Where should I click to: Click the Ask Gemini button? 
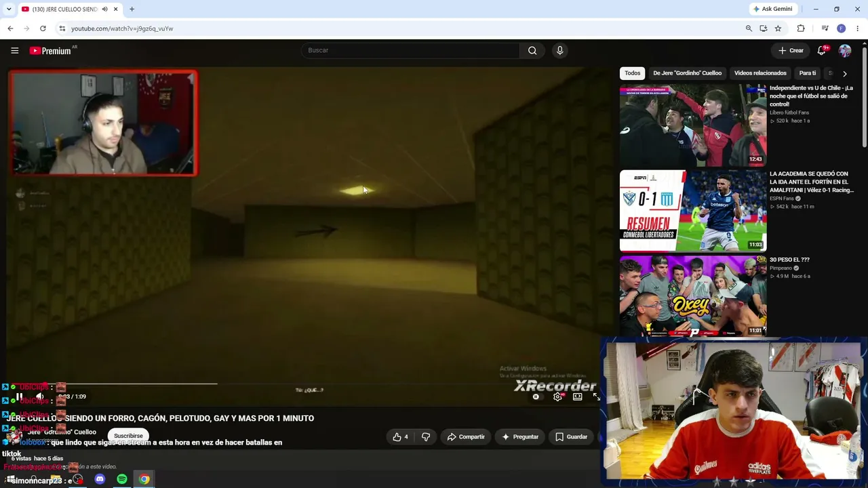pyautogui.click(x=772, y=9)
